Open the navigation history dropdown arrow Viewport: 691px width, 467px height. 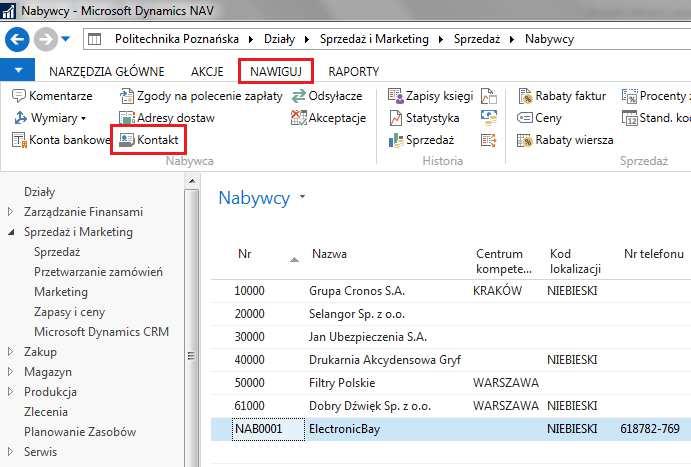(x=66, y=39)
